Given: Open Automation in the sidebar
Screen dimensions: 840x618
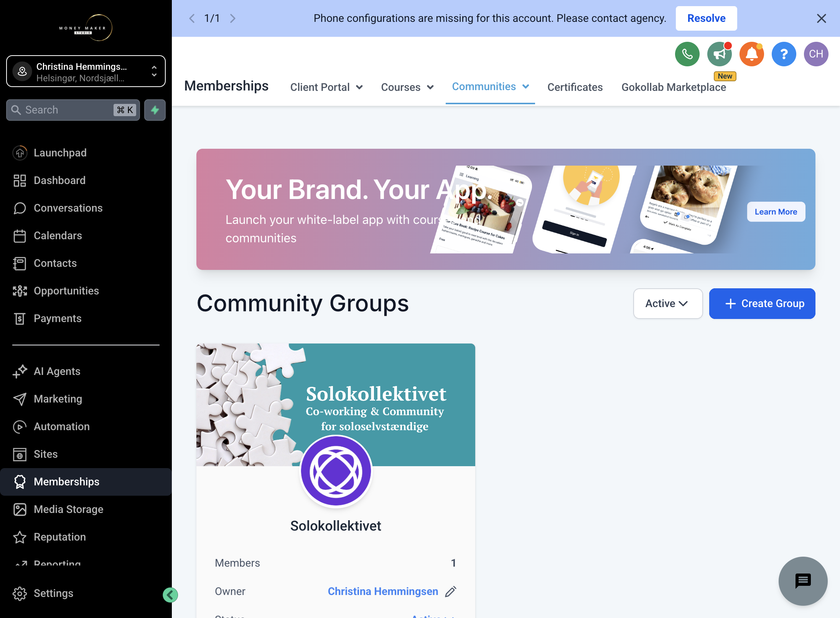Looking at the screenshot, I should [86, 426].
